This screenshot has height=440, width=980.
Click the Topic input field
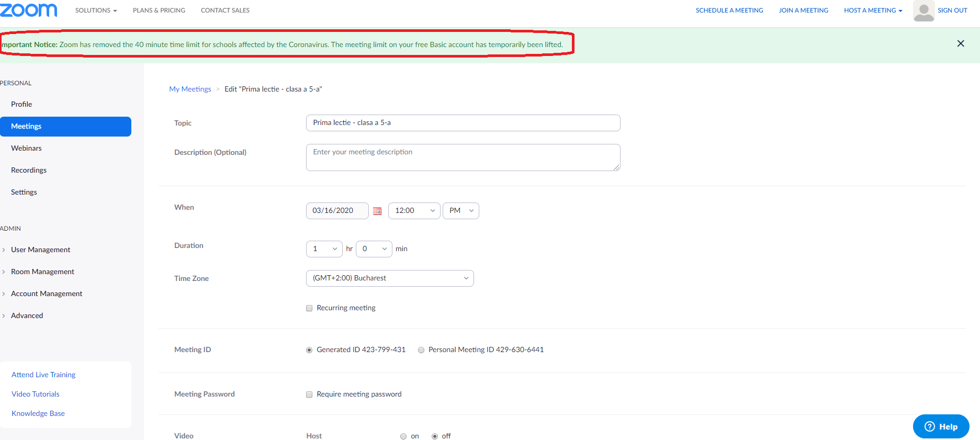pos(463,123)
